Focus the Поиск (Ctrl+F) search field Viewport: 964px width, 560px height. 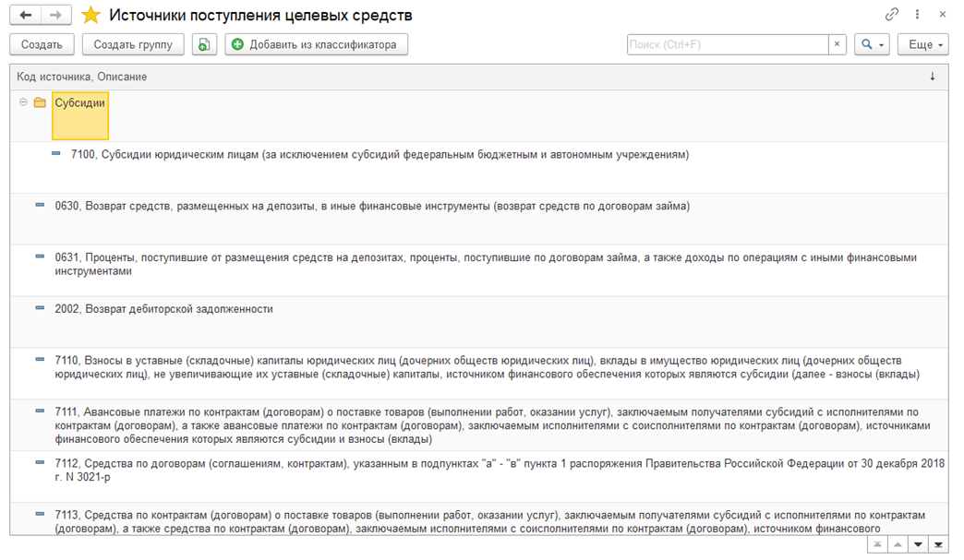(x=728, y=44)
